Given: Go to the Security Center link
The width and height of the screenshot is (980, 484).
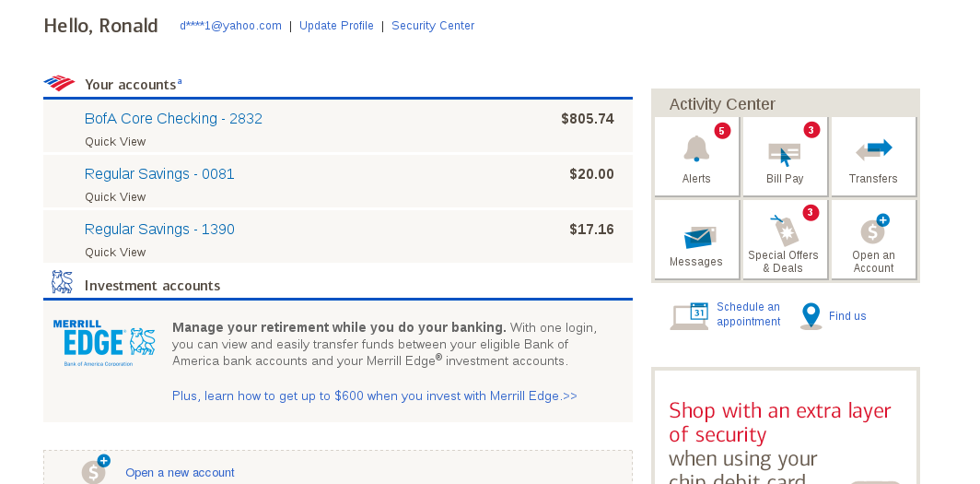Looking at the screenshot, I should click(x=433, y=26).
